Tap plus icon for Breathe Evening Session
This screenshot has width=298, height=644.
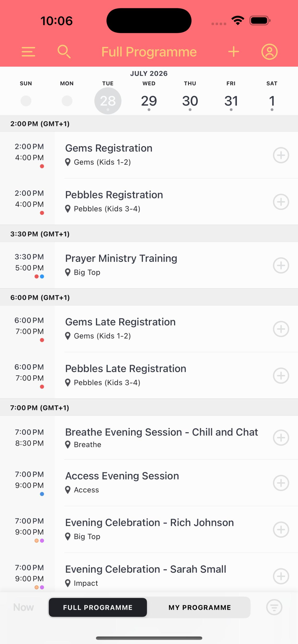pyautogui.click(x=281, y=438)
